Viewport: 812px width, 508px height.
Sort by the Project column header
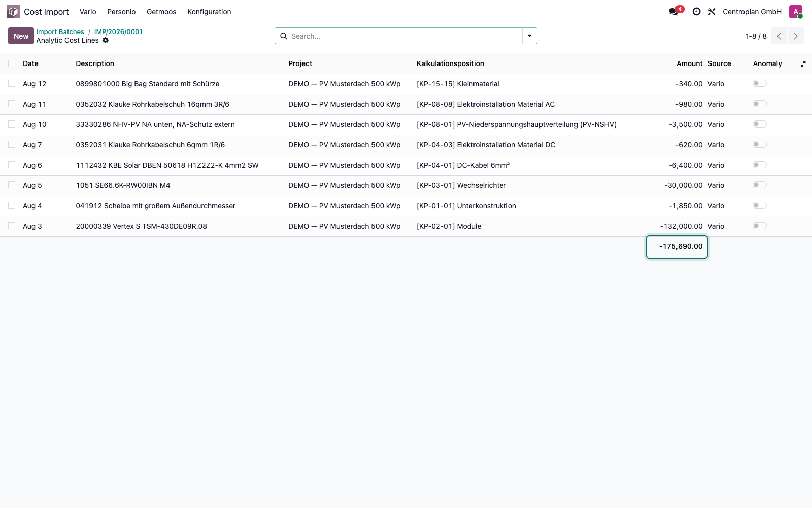click(300, 63)
